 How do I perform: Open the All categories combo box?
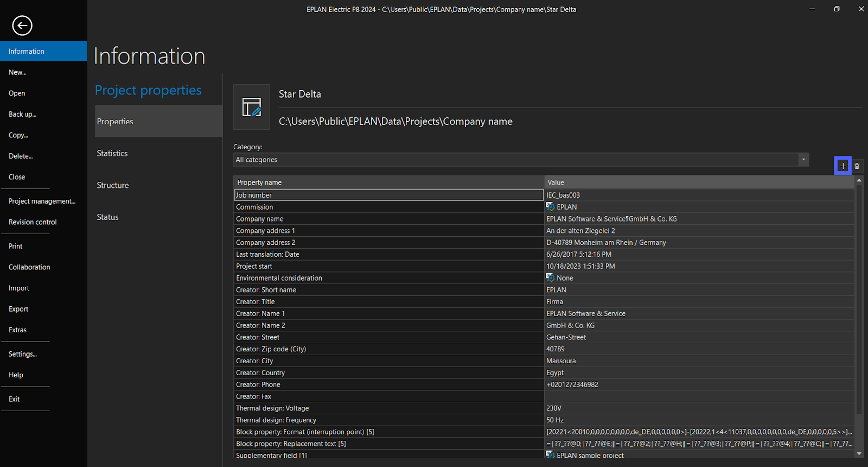(515, 160)
